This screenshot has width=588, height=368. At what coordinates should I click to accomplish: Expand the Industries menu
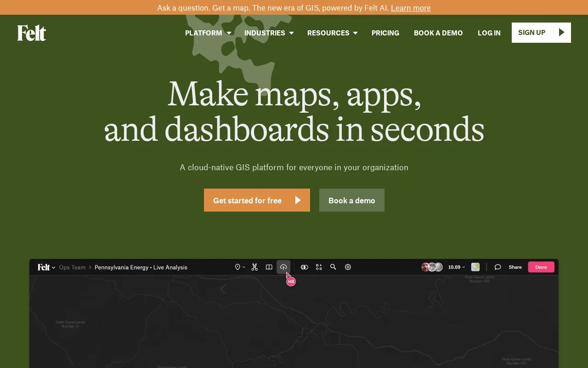click(269, 33)
